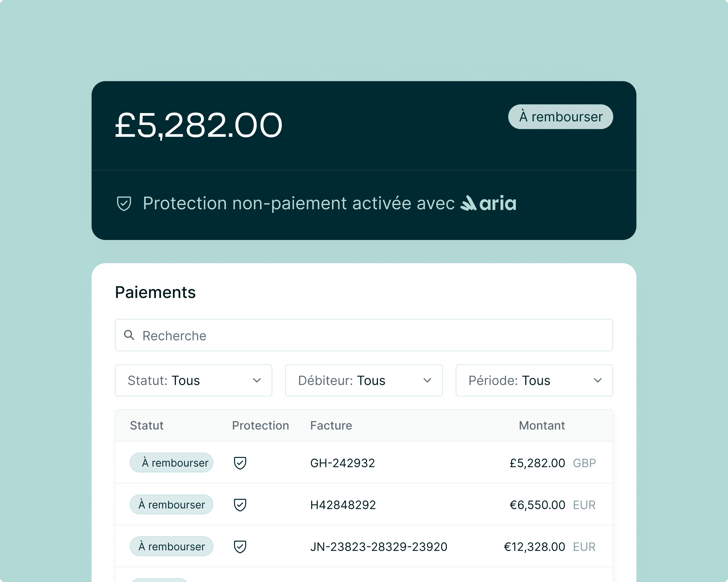Image resolution: width=728 pixels, height=582 pixels.
Task: Open the Statut: Tous dropdown
Action: (194, 380)
